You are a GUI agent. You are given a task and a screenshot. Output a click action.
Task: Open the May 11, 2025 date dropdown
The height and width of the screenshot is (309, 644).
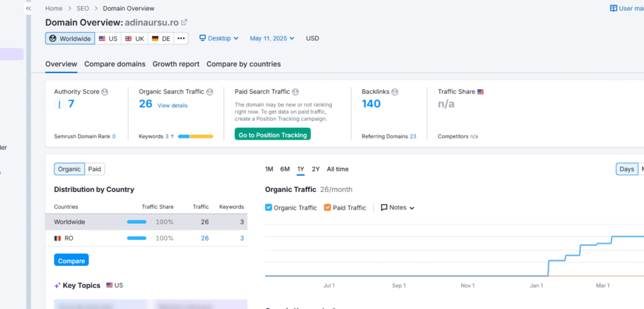272,38
